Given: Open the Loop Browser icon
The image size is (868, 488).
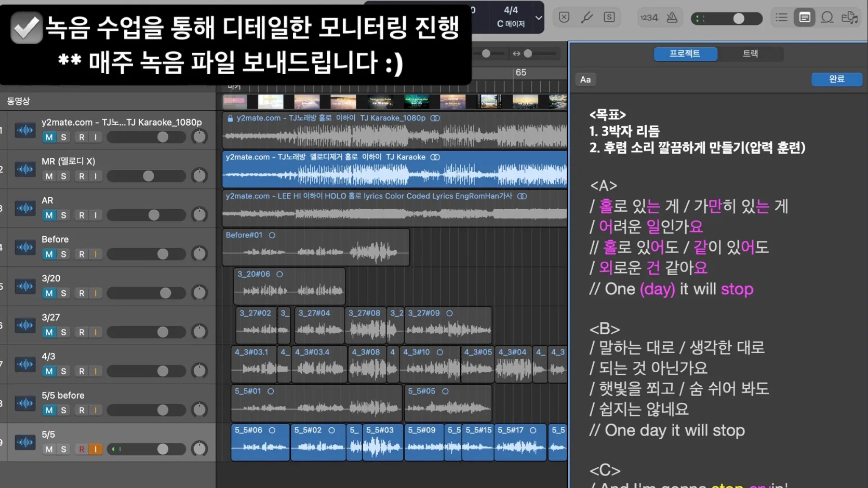Looking at the screenshot, I should [827, 18].
